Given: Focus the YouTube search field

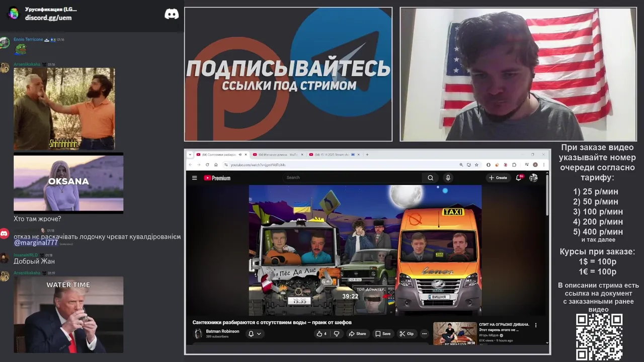Looking at the screenshot, I should tap(352, 177).
